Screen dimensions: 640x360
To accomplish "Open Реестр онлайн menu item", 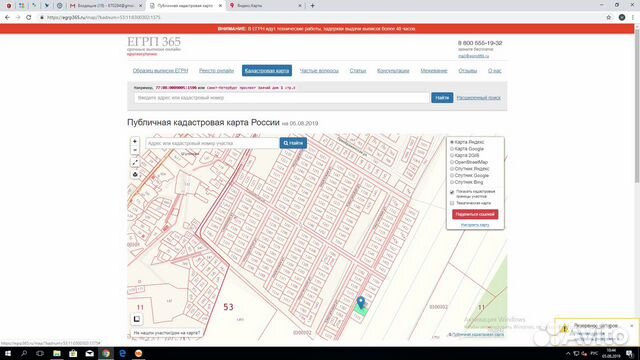I will tap(216, 71).
